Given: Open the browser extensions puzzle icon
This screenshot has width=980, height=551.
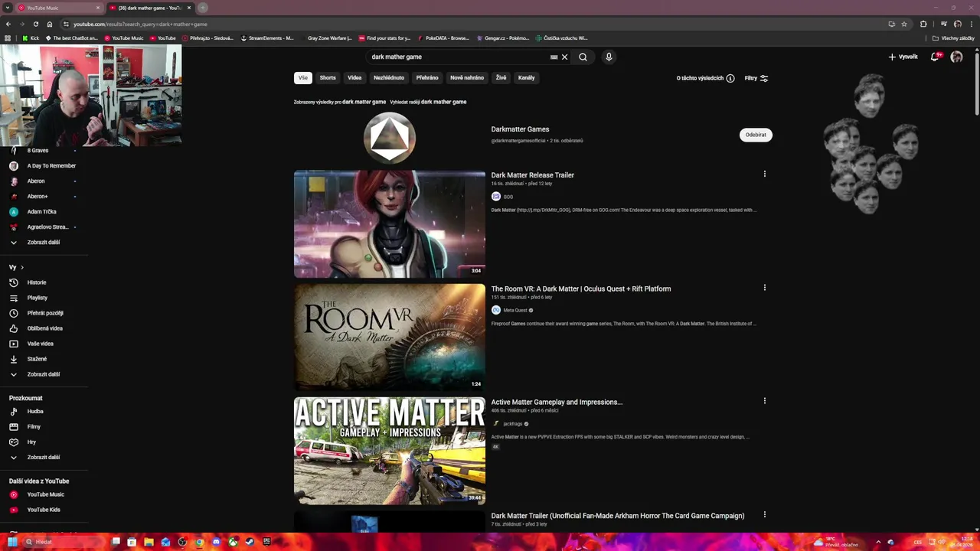Looking at the screenshot, I should 923,24.
